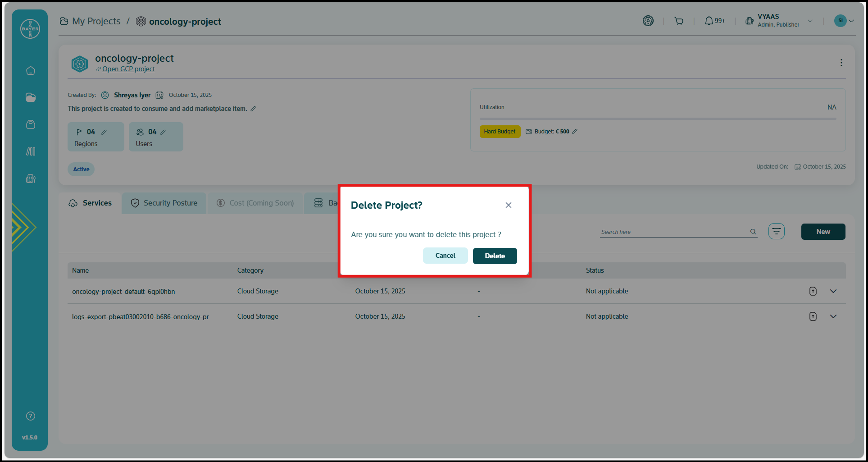Click the Search here input field
The height and width of the screenshot is (462, 868).
click(673, 232)
